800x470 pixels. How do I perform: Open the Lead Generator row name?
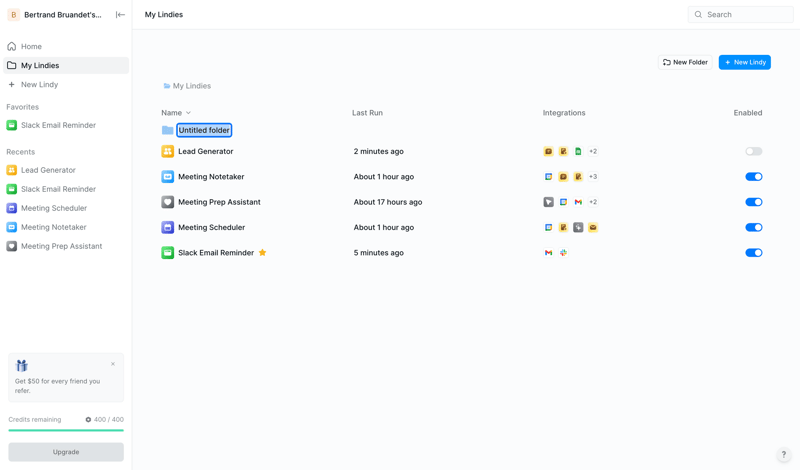click(206, 151)
